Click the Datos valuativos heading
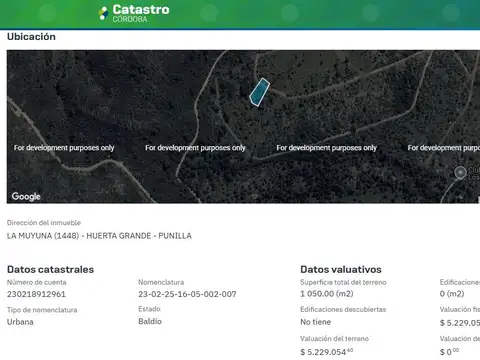The width and height of the screenshot is (480, 360). click(x=341, y=269)
